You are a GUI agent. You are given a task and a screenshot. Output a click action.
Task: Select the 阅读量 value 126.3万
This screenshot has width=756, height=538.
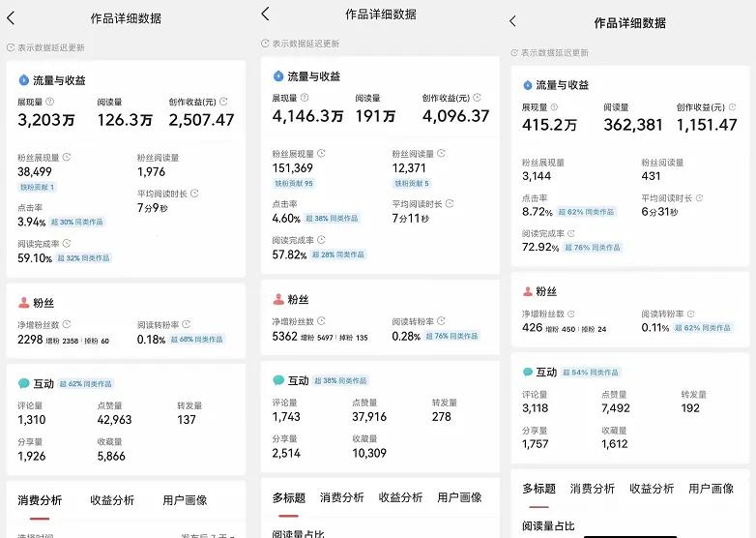[x=125, y=120]
